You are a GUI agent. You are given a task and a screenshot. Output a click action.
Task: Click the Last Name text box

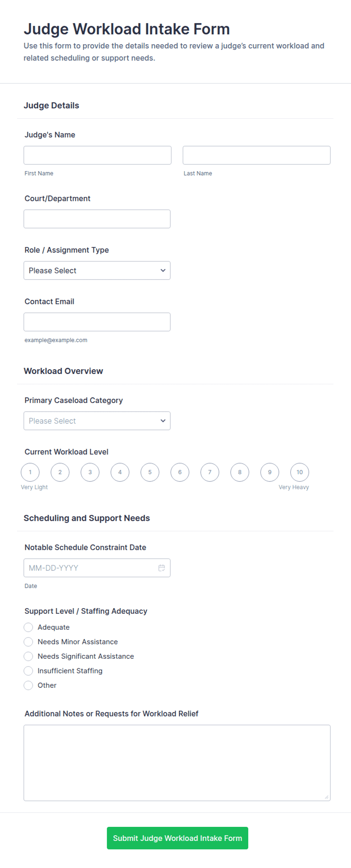(x=257, y=155)
